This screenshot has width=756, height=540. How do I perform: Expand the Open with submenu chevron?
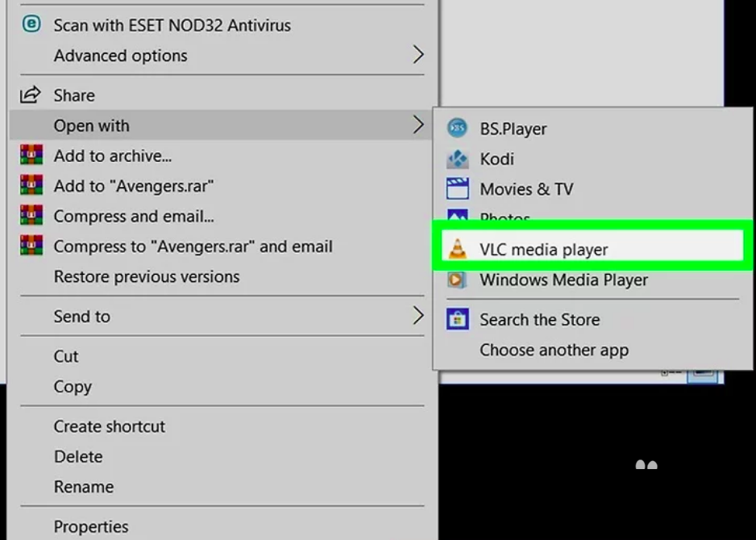tap(418, 125)
